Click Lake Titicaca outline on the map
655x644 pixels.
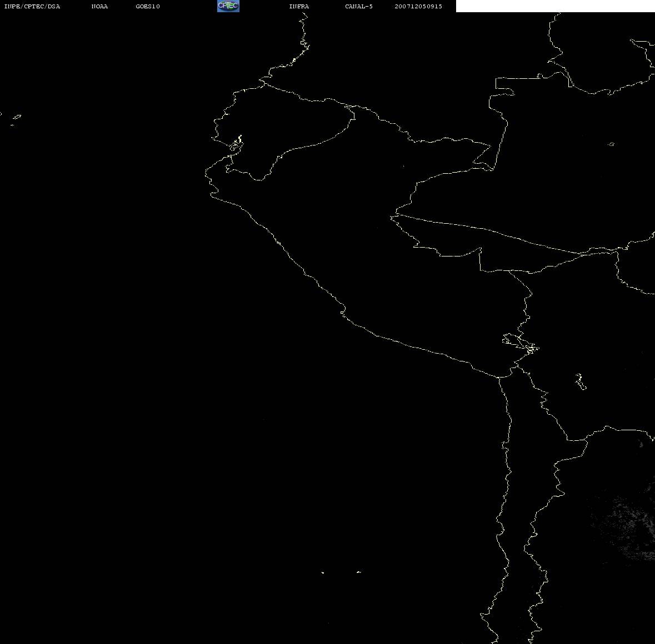click(519, 343)
